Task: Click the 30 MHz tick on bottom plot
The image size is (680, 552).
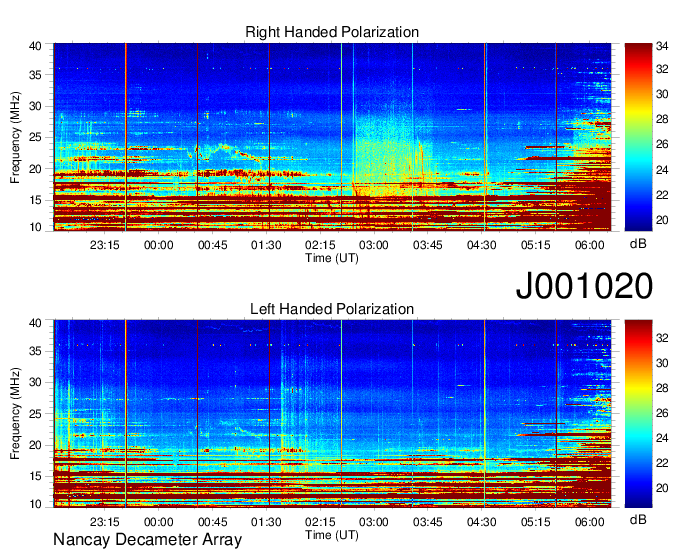Action: click(x=35, y=382)
